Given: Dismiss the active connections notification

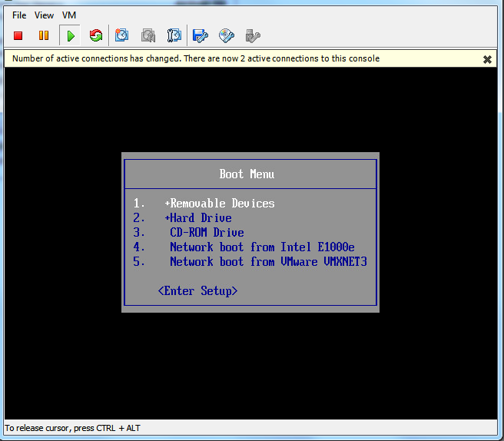Looking at the screenshot, I should [487, 59].
